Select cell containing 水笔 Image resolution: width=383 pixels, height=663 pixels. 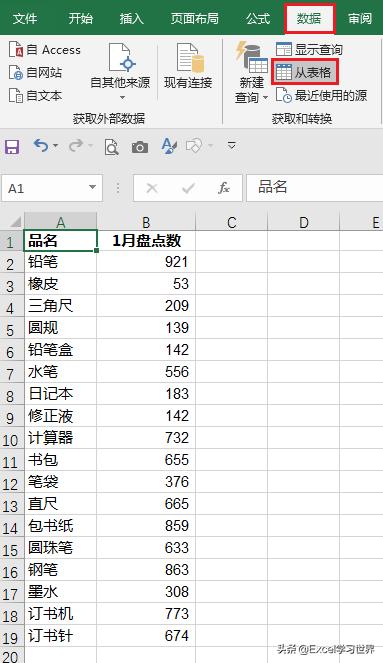(x=61, y=372)
